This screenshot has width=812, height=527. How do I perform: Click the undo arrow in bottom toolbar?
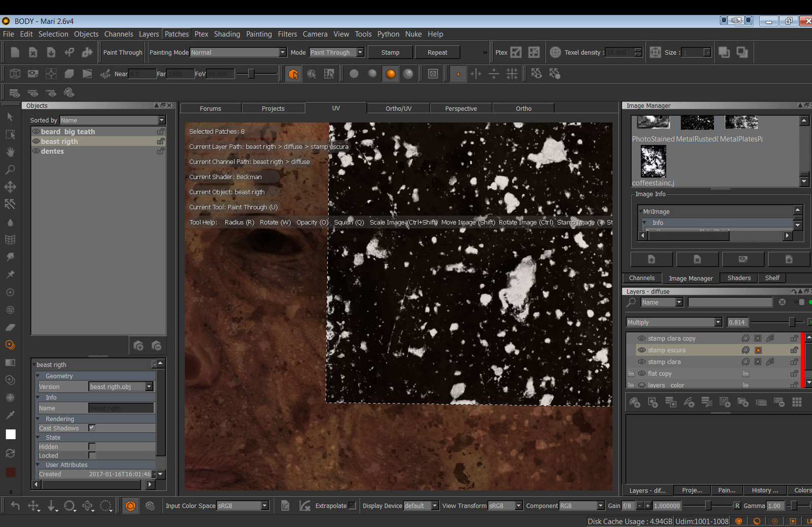pos(15,506)
